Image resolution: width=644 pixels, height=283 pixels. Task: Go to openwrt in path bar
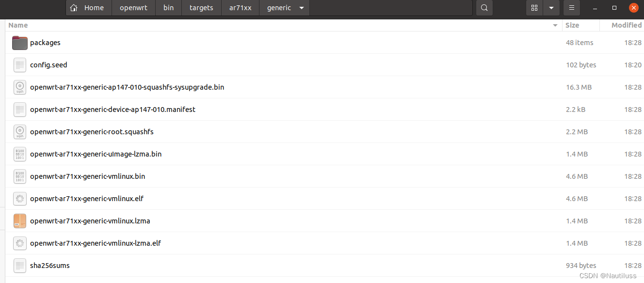click(x=133, y=8)
